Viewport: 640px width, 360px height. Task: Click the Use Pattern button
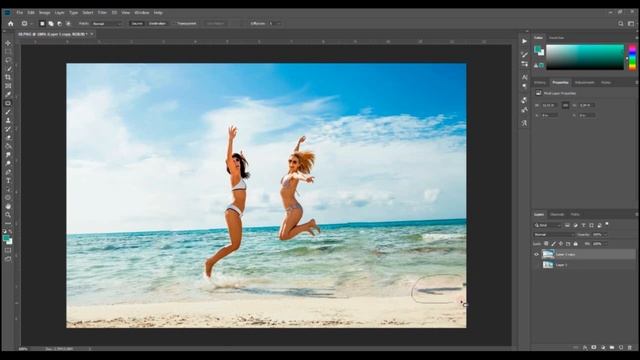pyautogui.click(x=215, y=24)
